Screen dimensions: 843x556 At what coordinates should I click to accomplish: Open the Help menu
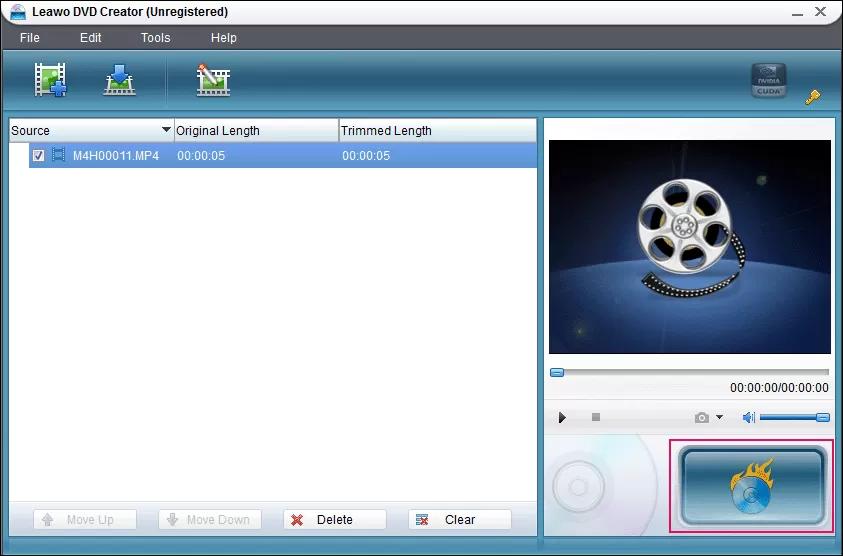coord(224,38)
